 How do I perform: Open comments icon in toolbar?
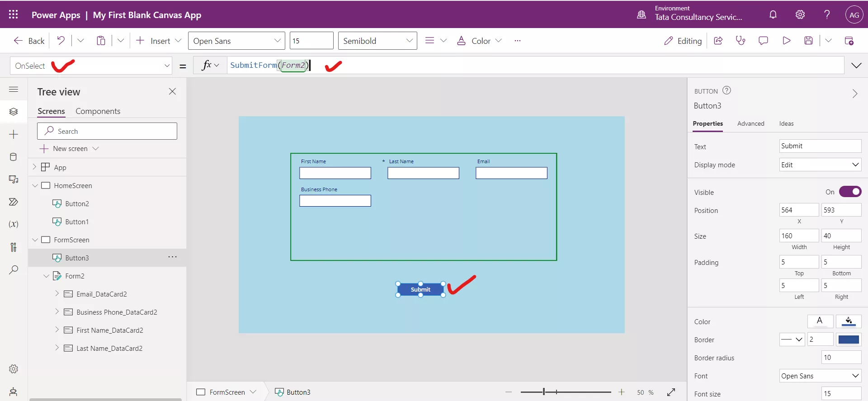[763, 41]
